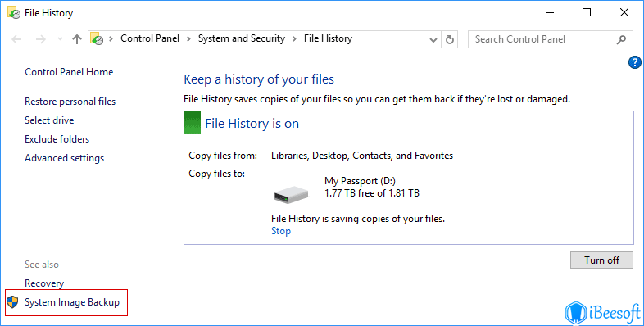Open Help with the question mark icon
This screenshot has width=644, height=326.
[634, 62]
